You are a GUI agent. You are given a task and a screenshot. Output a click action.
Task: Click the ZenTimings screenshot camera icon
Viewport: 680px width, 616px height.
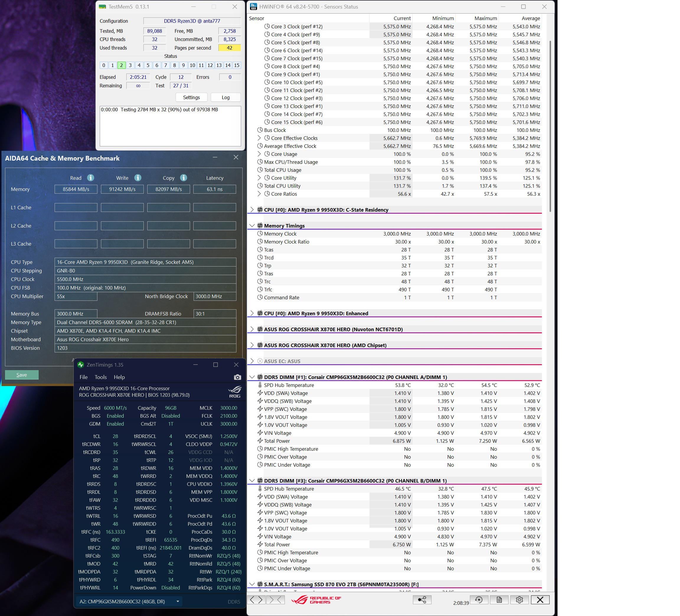point(238,377)
